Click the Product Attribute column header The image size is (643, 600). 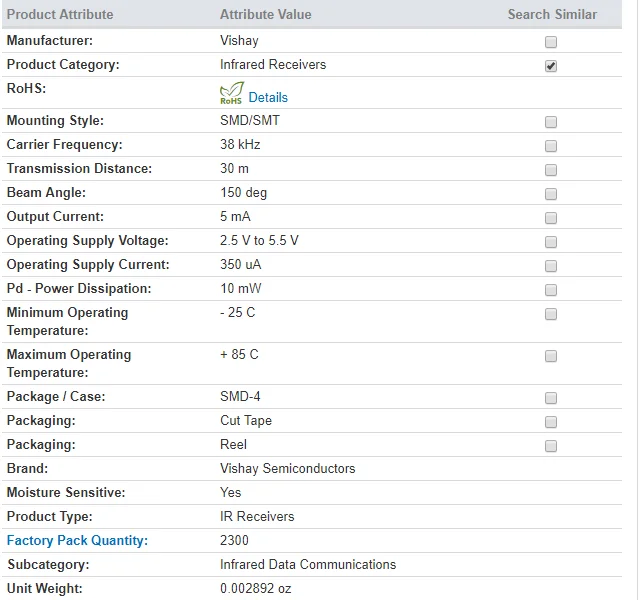point(60,14)
